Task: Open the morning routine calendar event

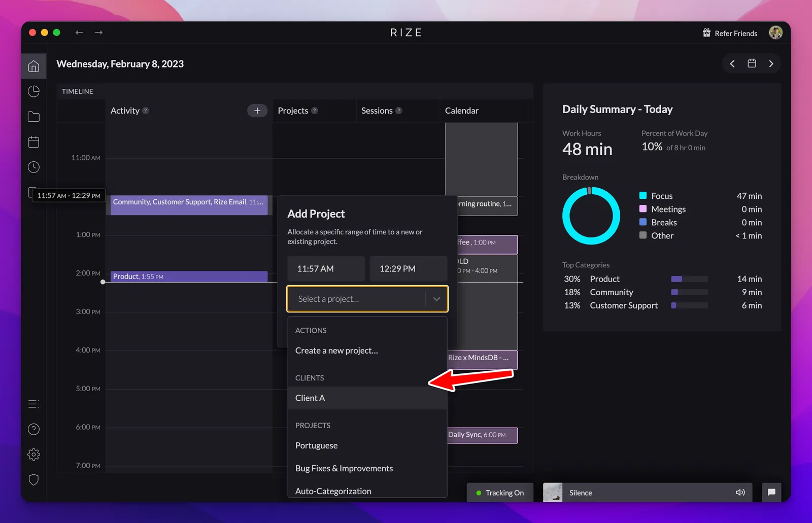Action: [486, 205]
